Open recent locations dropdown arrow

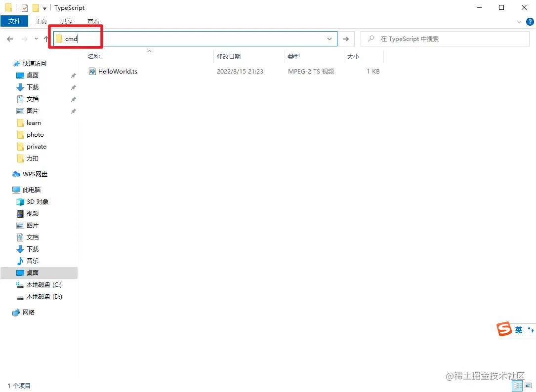[x=36, y=39]
